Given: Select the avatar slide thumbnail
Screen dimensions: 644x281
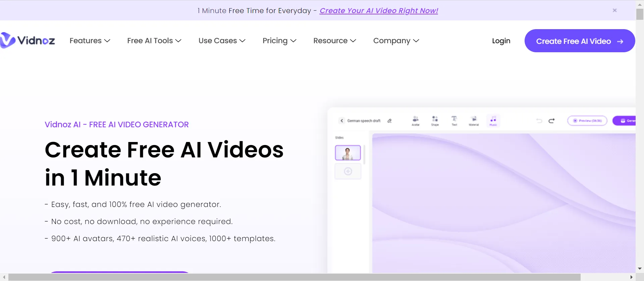Looking at the screenshot, I should tap(348, 153).
